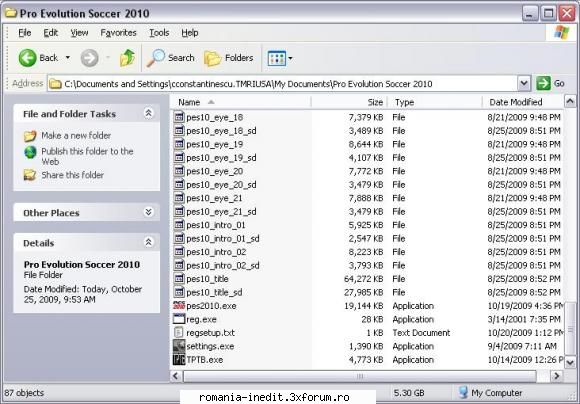Select the pes10_intro_01_sd file icon
This screenshot has height=404, width=580.
(x=179, y=238)
